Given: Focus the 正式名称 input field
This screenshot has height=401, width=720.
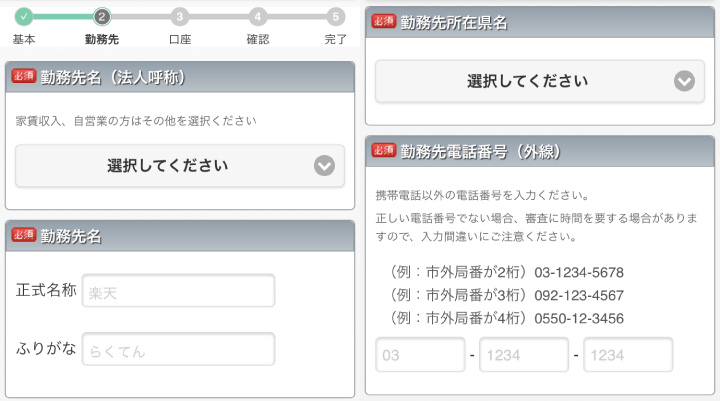Looking at the screenshot, I should (x=179, y=290).
